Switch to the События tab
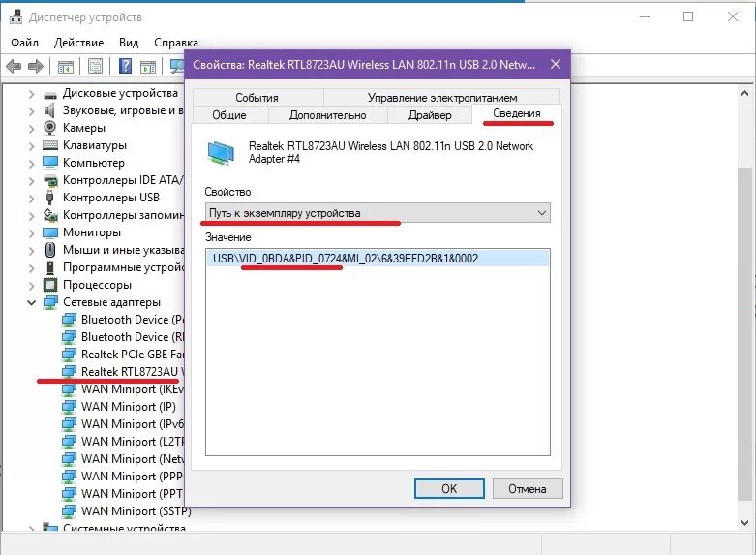This screenshot has width=756, height=555. [x=257, y=98]
